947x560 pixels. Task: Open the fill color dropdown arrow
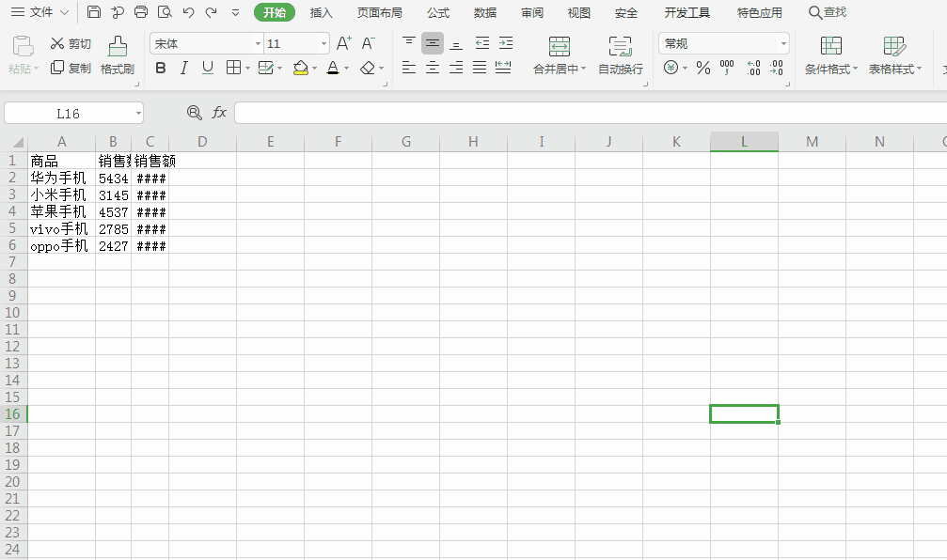pos(315,69)
